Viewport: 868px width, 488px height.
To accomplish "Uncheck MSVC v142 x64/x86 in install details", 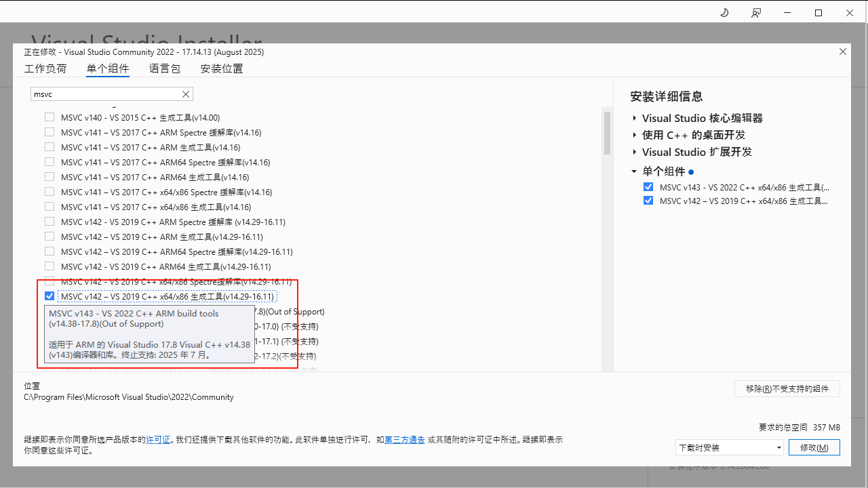I will pos(648,201).
